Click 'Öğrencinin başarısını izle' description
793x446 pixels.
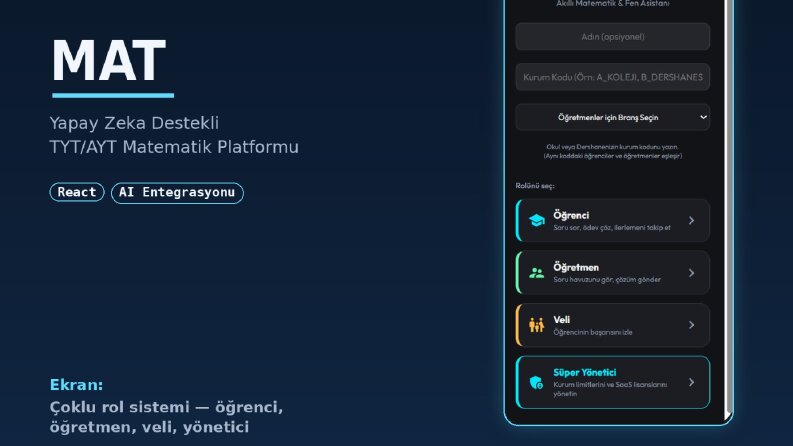(x=593, y=332)
